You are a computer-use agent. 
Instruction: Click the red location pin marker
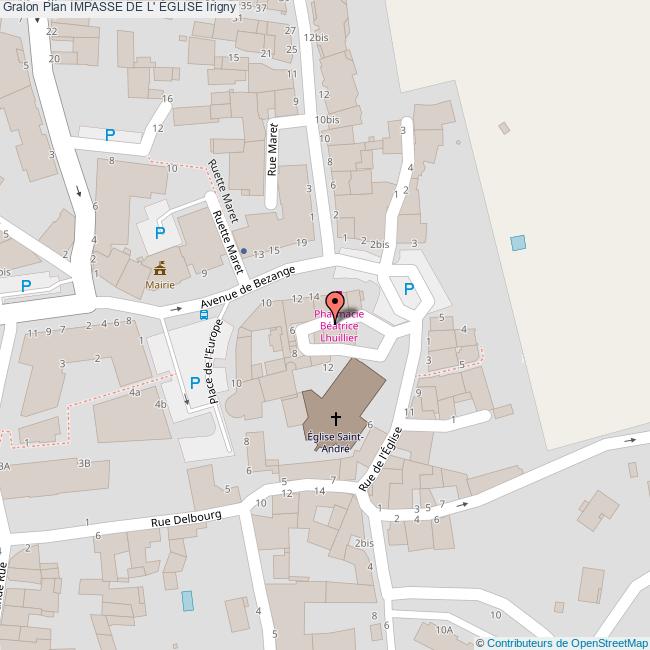[335, 307]
